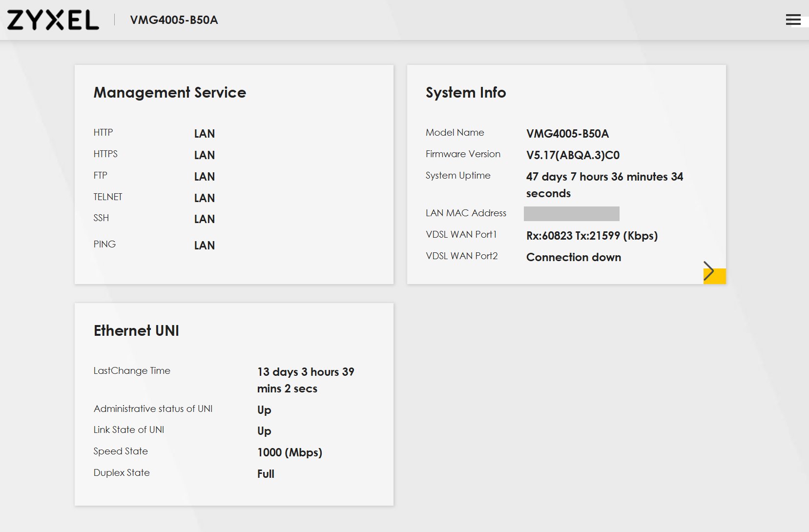Click the VMG4005-B50A header title
Image resolution: width=809 pixels, height=532 pixels.
click(174, 20)
